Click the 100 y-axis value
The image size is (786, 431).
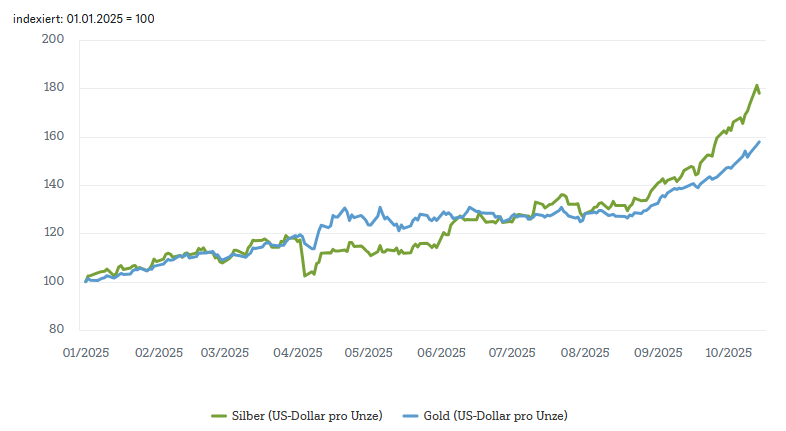[54, 282]
